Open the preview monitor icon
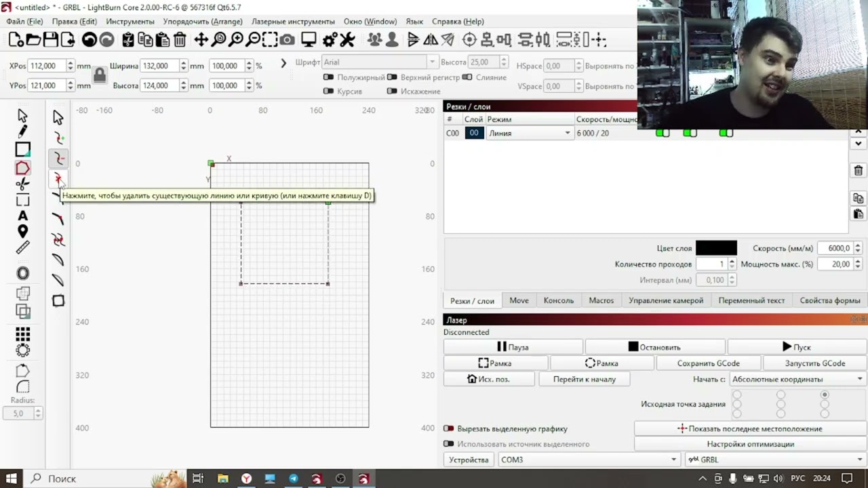 (x=309, y=40)
